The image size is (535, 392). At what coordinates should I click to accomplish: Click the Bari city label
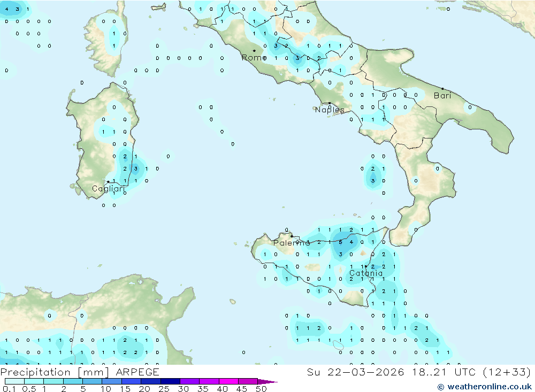[x=442, y=96]
